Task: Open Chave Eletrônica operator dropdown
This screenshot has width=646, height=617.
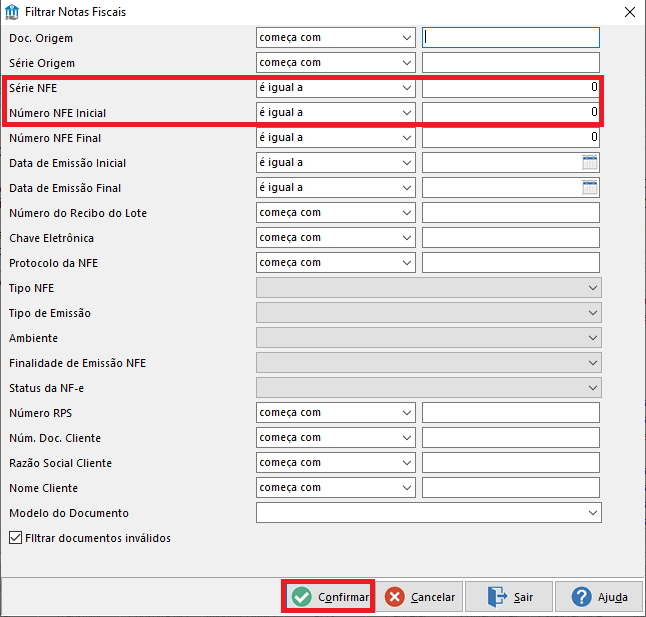Action: 335,238
